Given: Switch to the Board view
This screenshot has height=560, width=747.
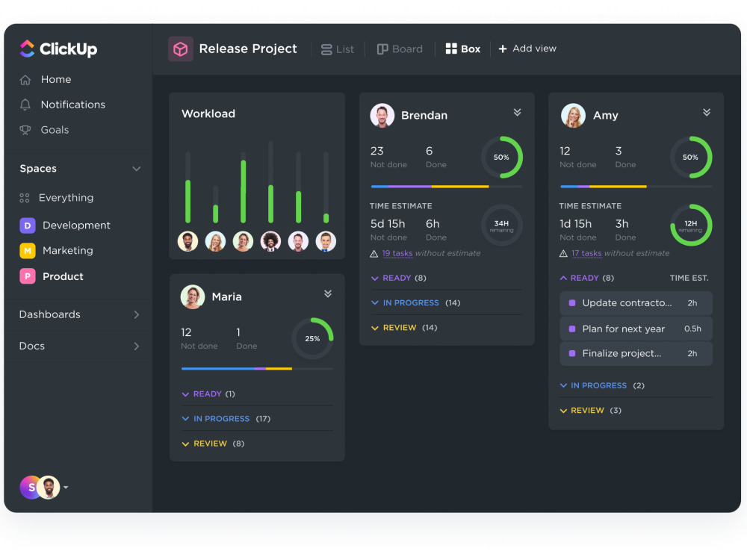Looking at the screenshot, I should click(x=400, y=49).
